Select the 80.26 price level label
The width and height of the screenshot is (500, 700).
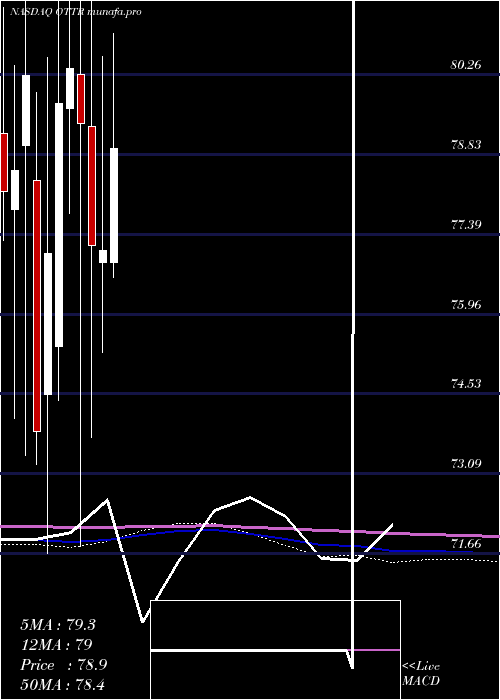click(466, 65)
